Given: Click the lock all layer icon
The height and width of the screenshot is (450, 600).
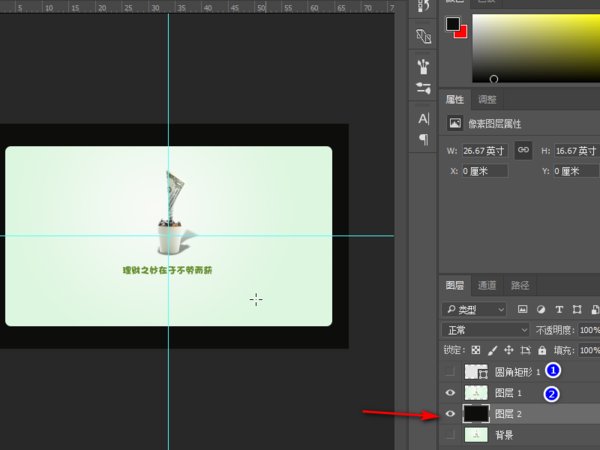Looking at the screenshot, I should coord(542,350).
